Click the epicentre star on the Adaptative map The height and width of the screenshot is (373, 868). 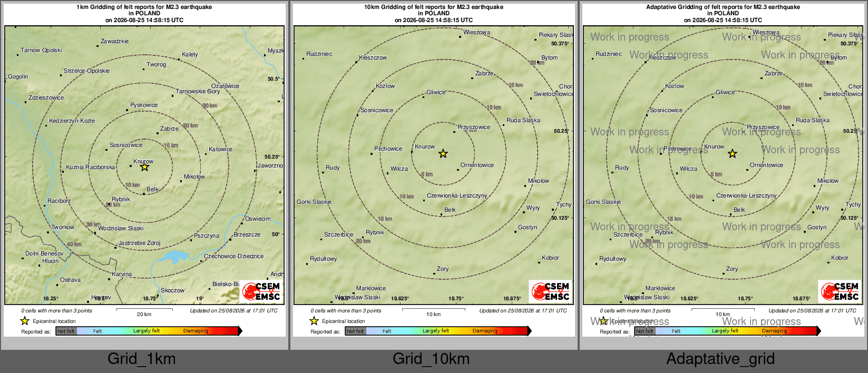(733, 154)
